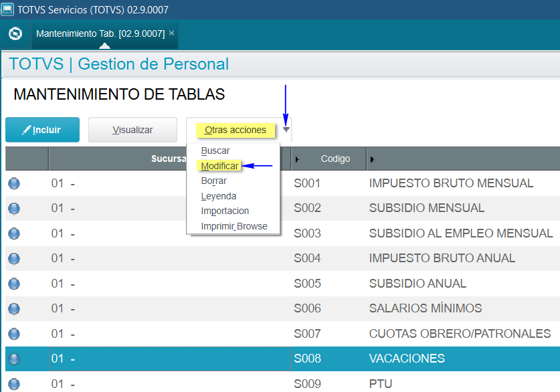Viewport: 560px width, 392px height.
Task: Select code cell S006
Action: (x=307, y=308)
